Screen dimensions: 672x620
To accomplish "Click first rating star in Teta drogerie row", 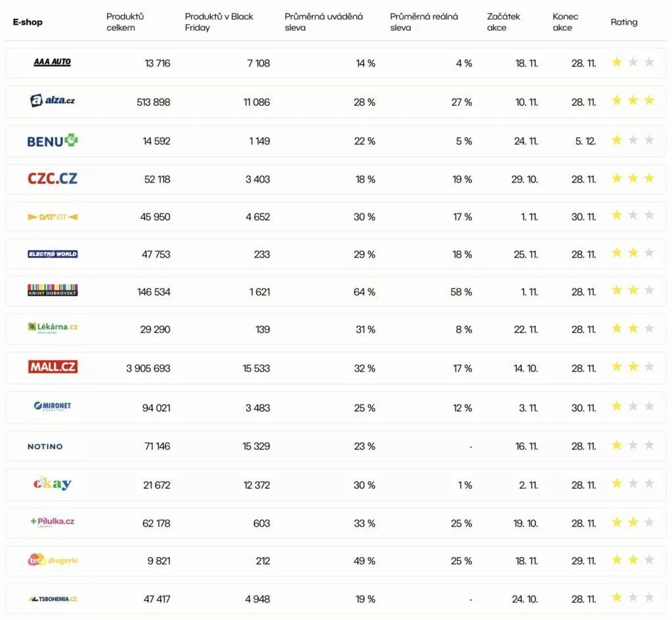I will tap(617, 560).
